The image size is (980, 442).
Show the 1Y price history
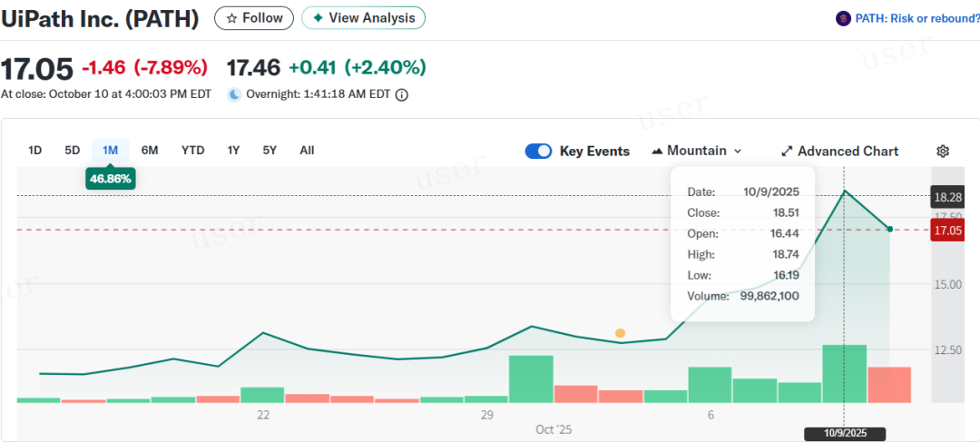pyautogui.click(x=233, y=151)
